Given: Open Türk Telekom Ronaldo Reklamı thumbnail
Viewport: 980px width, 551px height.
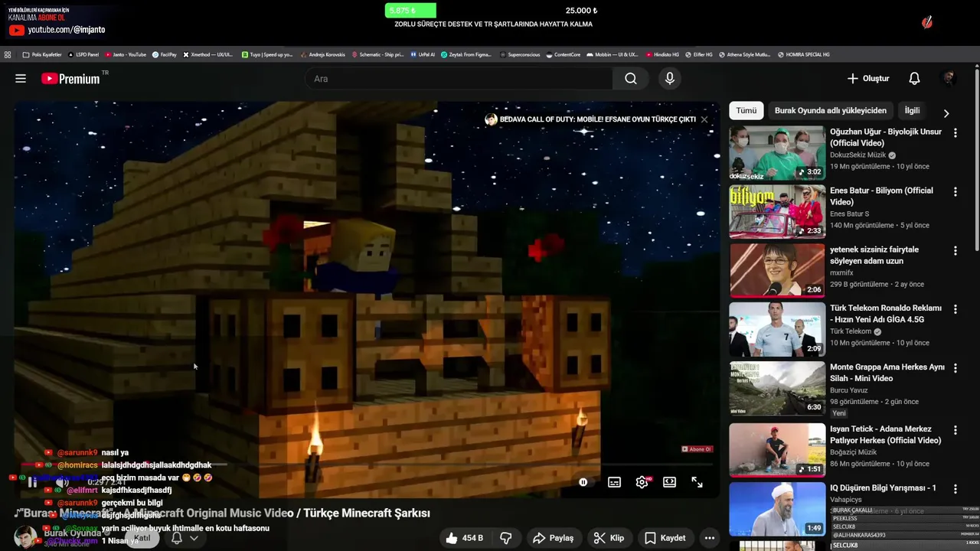Looking at the screenshot, I should 777,330.
